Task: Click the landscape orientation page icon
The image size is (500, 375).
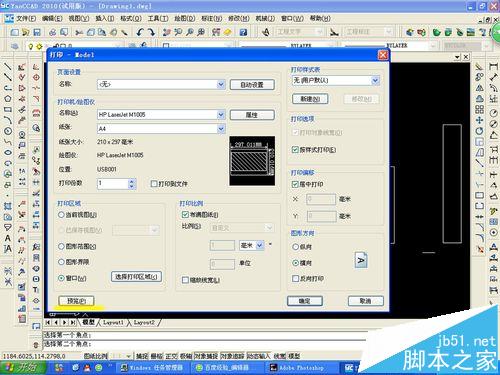Action: [x=361, y=260]
